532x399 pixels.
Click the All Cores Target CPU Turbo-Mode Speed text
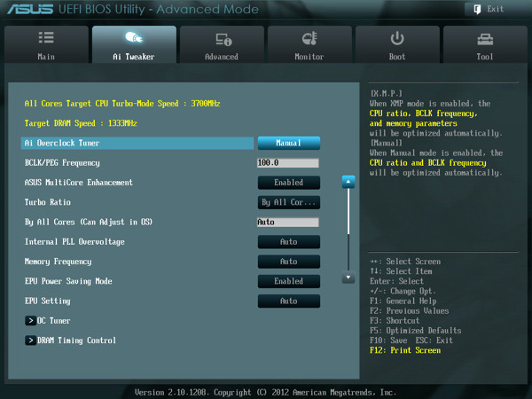[x=122, y=104]
